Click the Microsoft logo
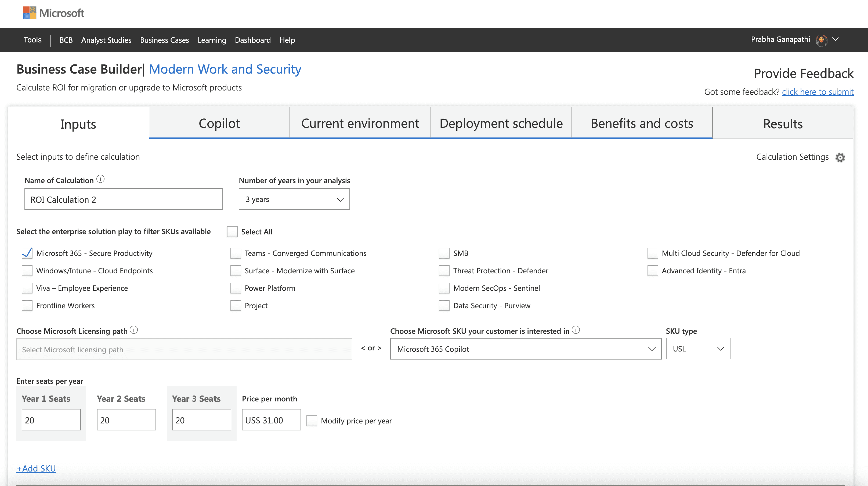 [x=53, y=13]
